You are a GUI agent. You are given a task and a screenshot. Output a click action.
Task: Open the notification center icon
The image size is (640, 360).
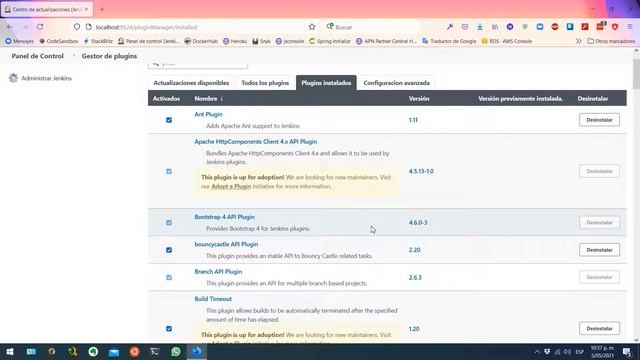[x=627, y=351]
